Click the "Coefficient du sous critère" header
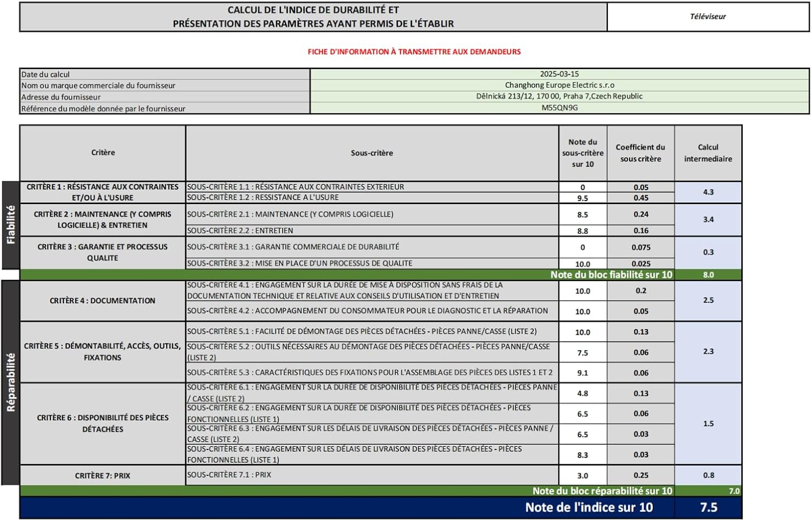 point(640,153)
